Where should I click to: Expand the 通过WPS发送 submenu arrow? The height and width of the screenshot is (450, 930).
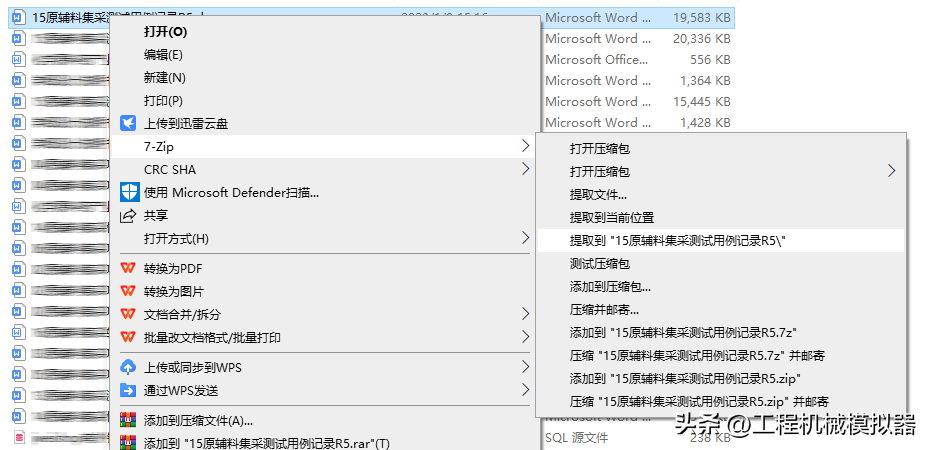pyautogui.click(x=525, y=390)
